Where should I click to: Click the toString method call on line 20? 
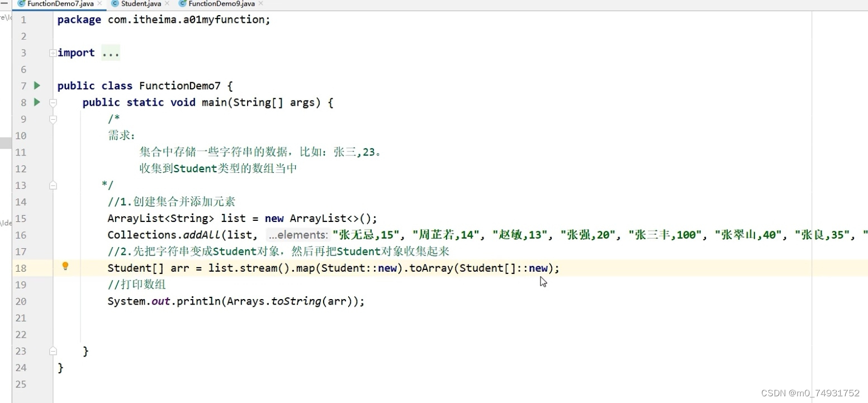pyautogui.click(x=296, y=301)
